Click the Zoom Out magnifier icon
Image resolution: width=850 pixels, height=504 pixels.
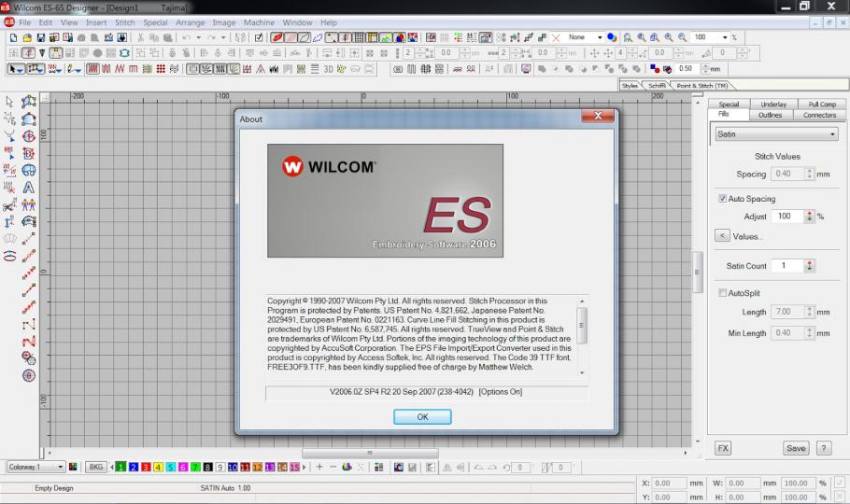click(683, 37)
